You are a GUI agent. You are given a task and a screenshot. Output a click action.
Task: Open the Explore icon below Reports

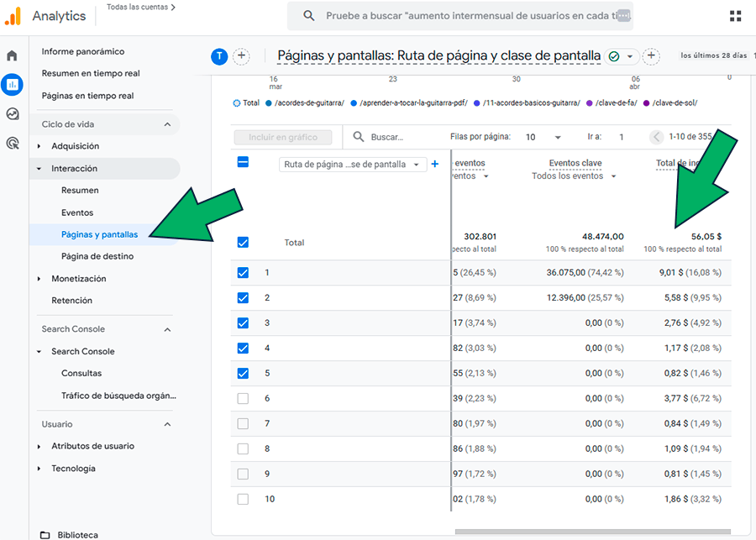[x=11, y=114]
